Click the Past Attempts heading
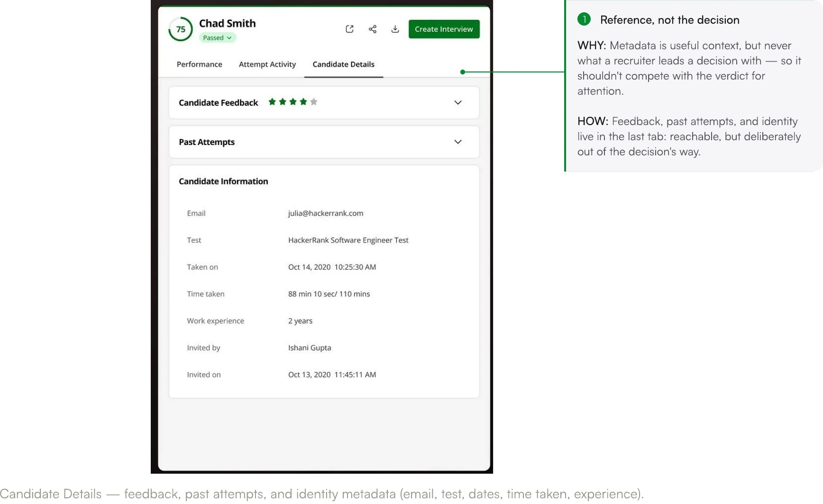The width and height of the screenshot is (823, 504). (x=207, y=142)
